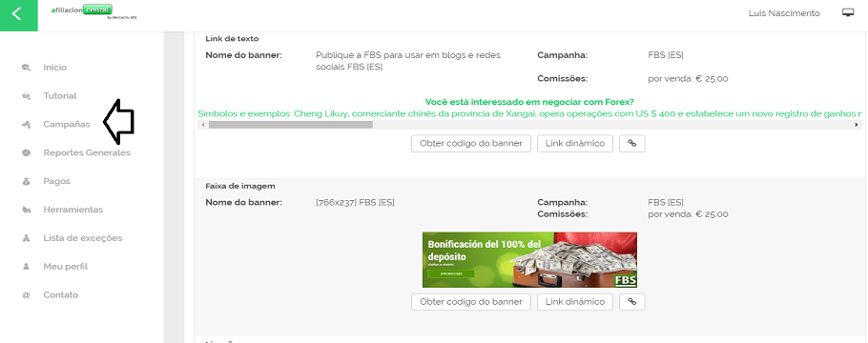Click Link dinâmico under the FBS image banner
Viewport: 868px width, 343px height.
575,302
